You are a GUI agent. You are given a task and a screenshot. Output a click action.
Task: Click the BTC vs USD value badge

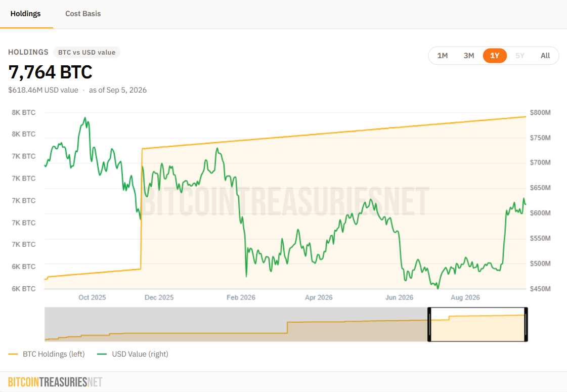[x=87, y=53]
